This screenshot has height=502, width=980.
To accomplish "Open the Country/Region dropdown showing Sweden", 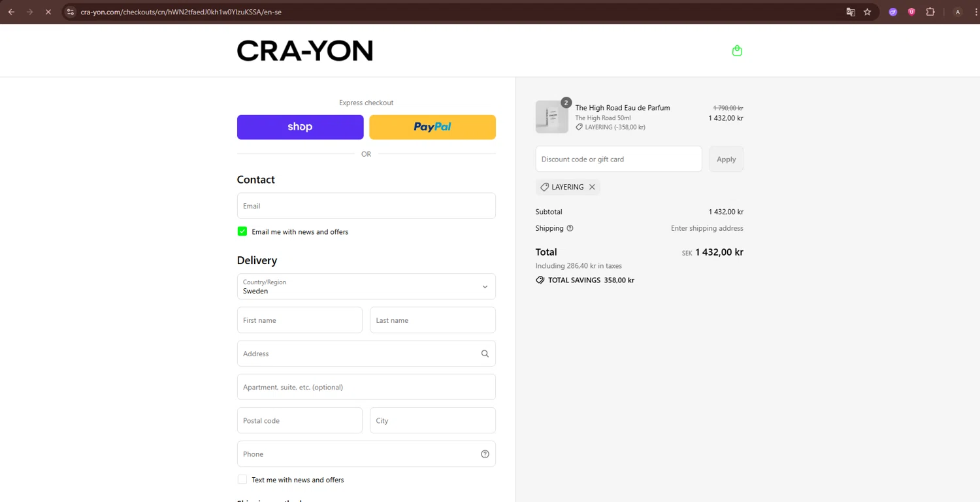I will 366,286.
